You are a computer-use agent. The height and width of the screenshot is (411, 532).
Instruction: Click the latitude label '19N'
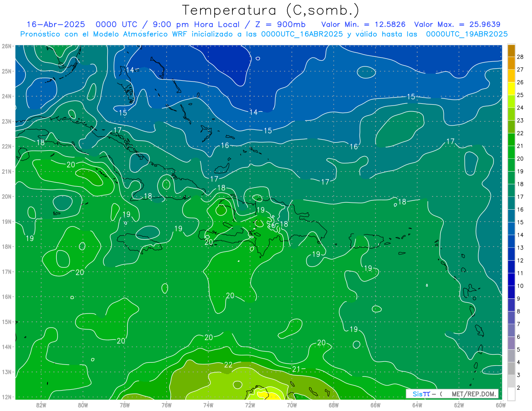point(6,222)
